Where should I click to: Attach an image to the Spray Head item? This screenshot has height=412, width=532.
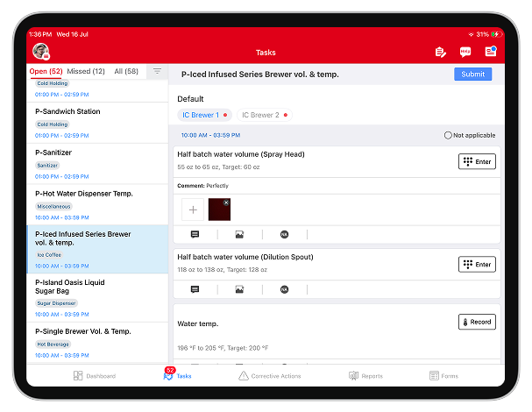click(x=239, y=234)
